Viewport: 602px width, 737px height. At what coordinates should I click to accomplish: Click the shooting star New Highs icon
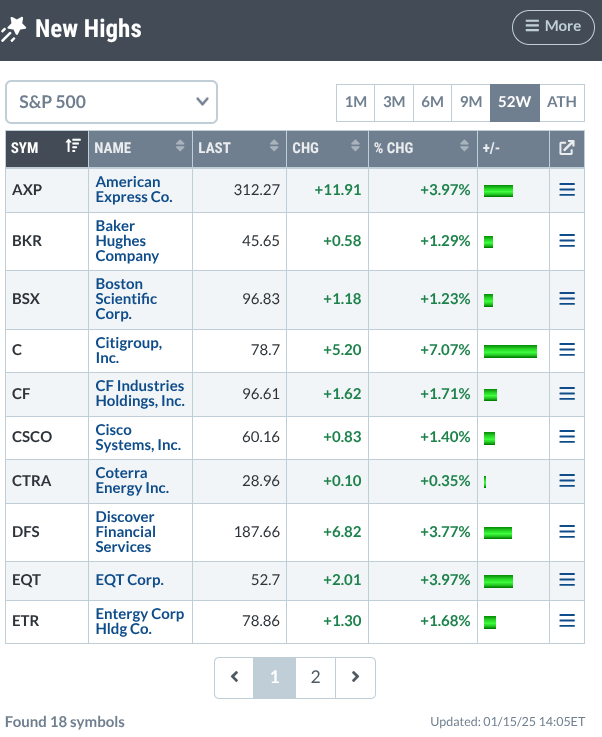tap(13, 29)
